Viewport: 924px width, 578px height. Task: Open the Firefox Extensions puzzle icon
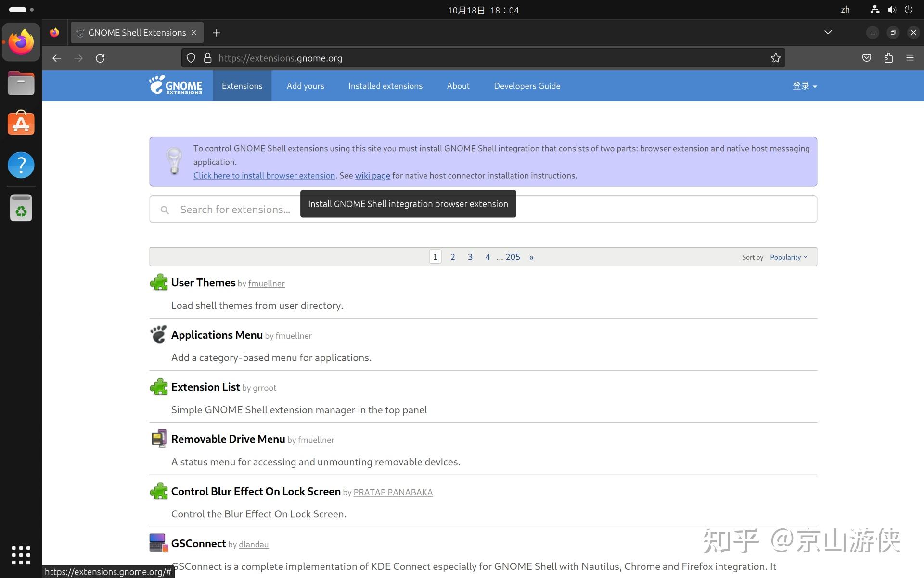888,58
